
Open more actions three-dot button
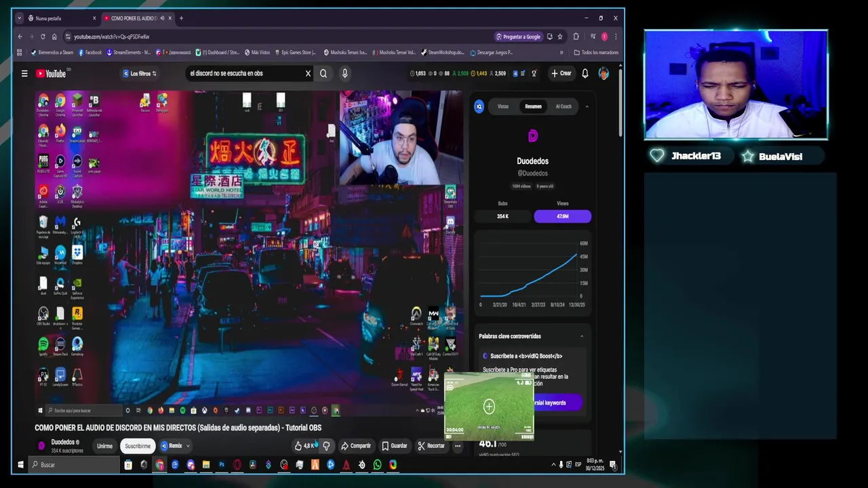coord(458,446)
